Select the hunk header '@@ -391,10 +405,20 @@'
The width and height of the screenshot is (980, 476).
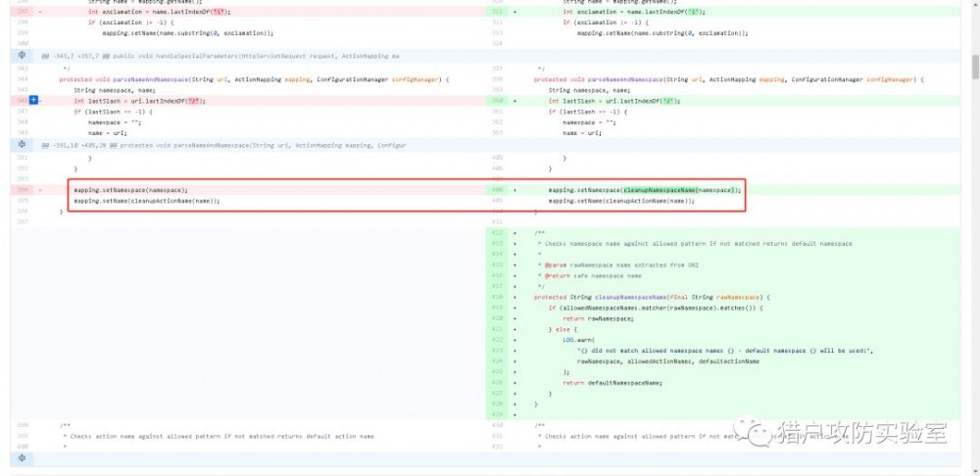click(78, 146)
